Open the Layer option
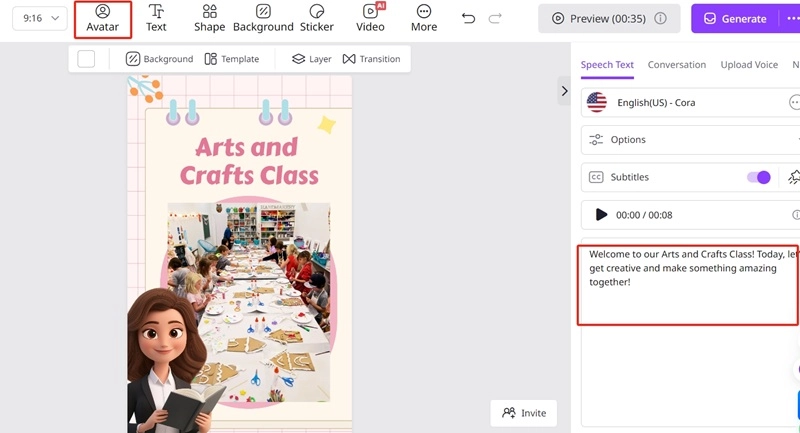800x433 pixels. point(311,59)
